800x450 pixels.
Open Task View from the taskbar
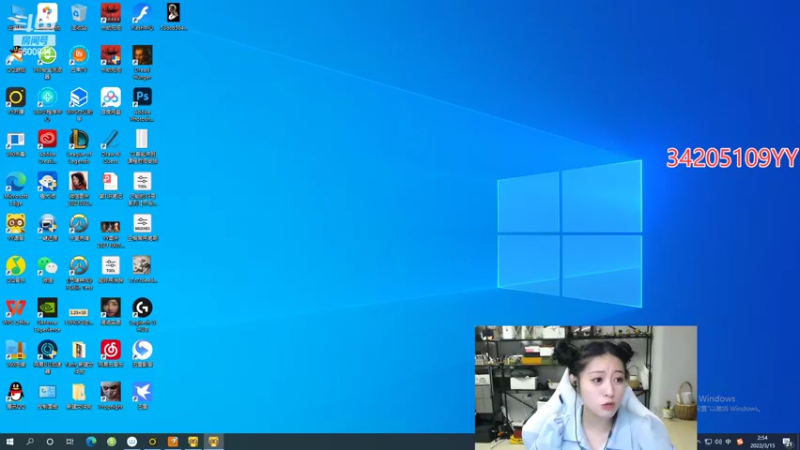tap(70, 441)
